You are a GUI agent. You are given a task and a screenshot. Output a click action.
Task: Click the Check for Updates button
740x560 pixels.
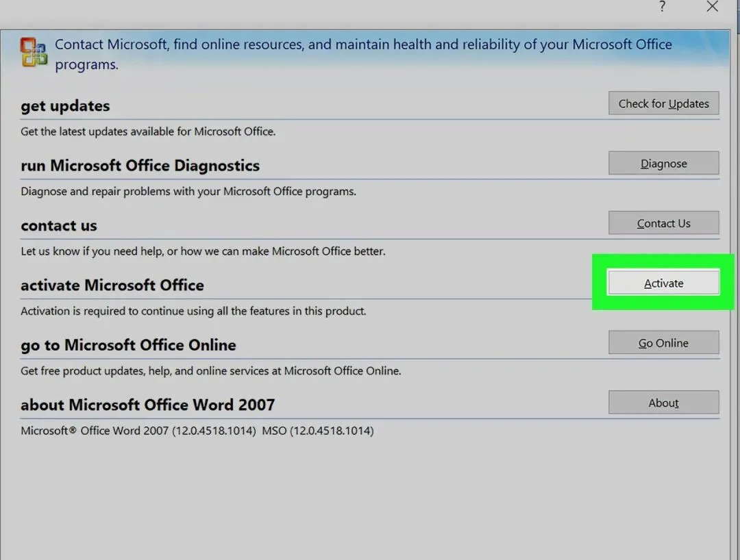663,103
